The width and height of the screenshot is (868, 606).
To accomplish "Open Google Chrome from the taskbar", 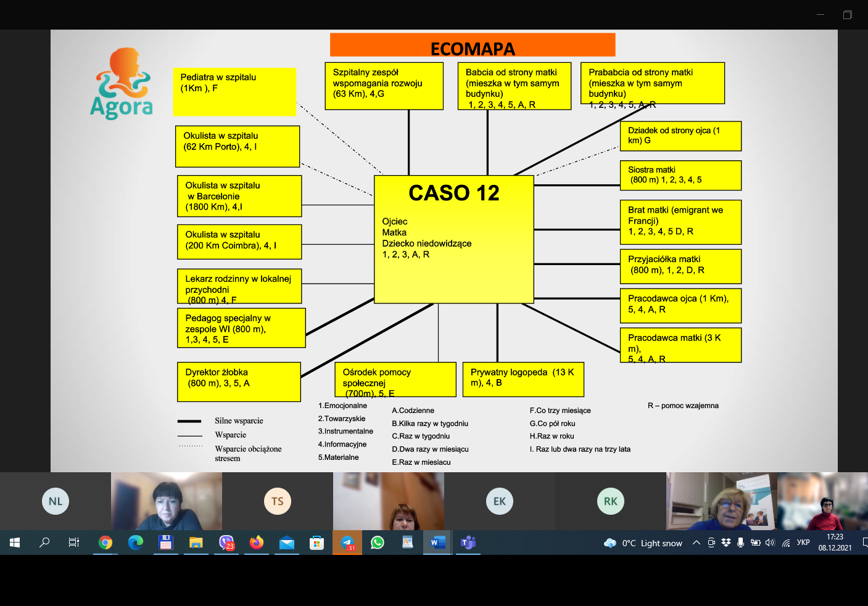I will [x=105, y=543].
